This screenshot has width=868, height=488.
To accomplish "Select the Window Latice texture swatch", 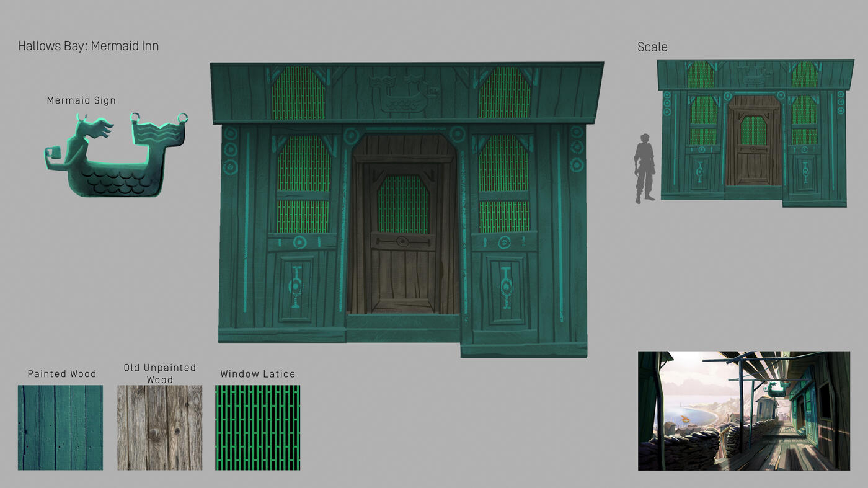I will click(x=257, y=427).
